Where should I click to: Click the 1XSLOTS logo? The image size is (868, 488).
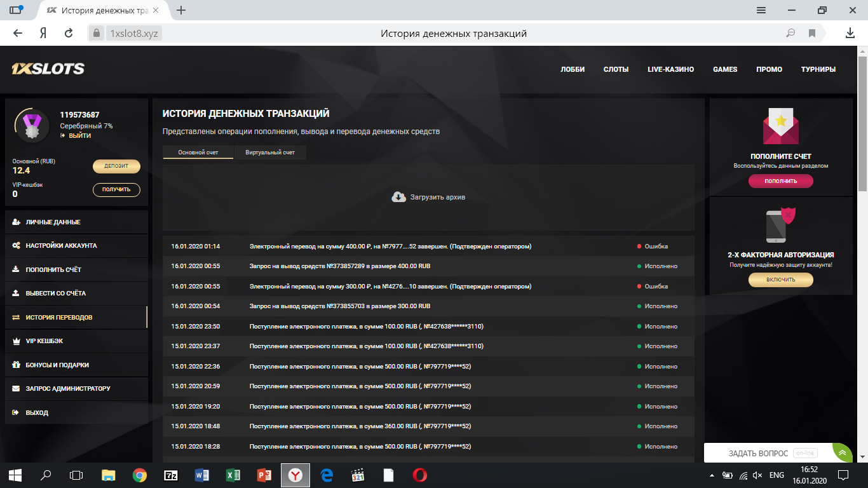coord(48,69)
